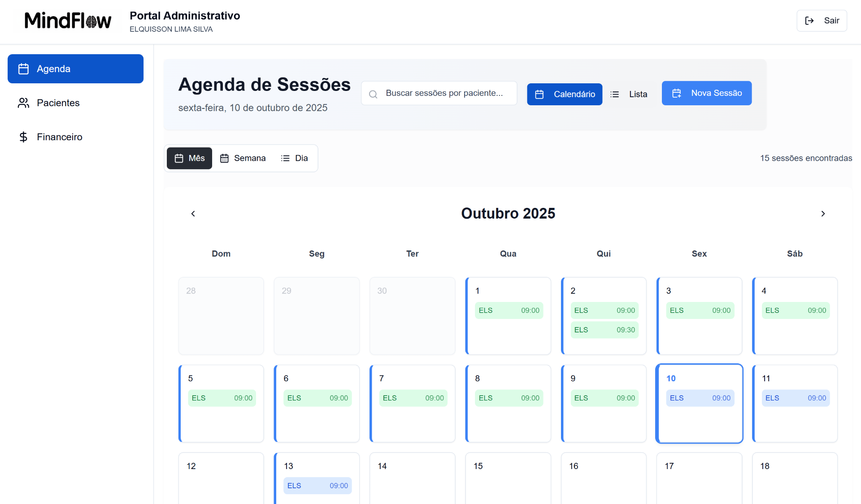Click the calendar icon beside Agenda
Image resolution: width=861 pixels, height=504 pixels.
(23, 69)
